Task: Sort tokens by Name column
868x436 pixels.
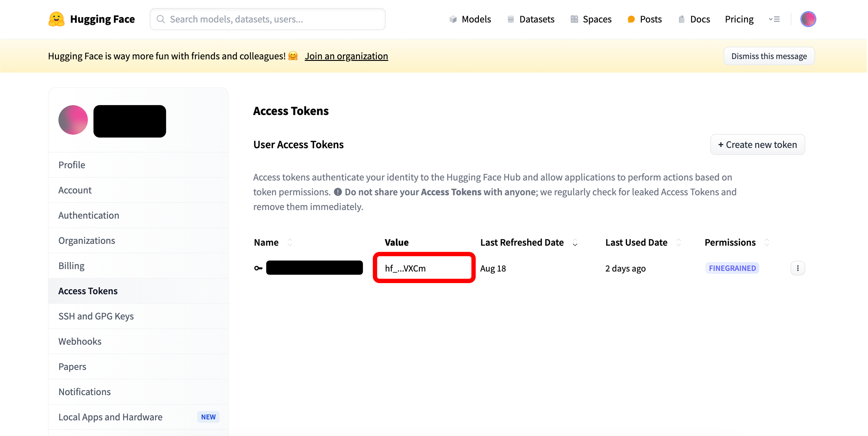Action: pyautogui.click(x=290, y=242)
